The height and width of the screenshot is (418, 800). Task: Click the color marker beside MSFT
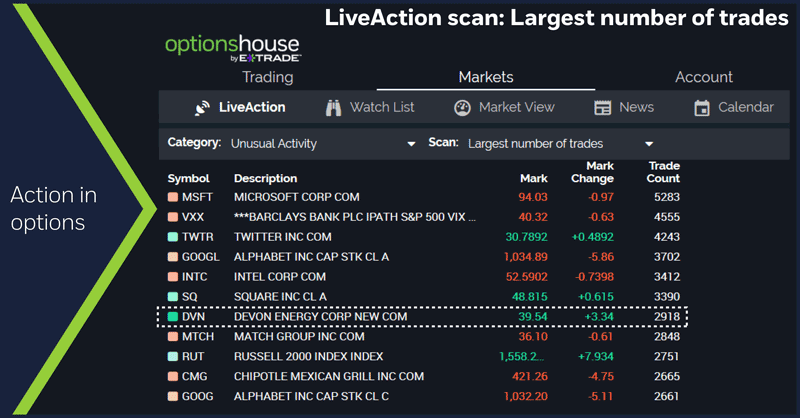pyautogui.click(x=173, y=198)
